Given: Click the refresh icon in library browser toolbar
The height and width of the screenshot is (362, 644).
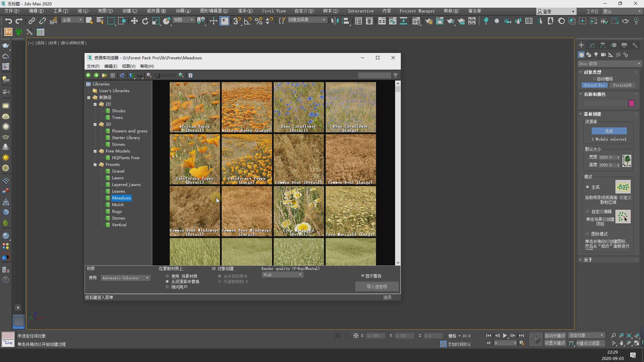Looking at the screenshot, I should tap(122, 75).
